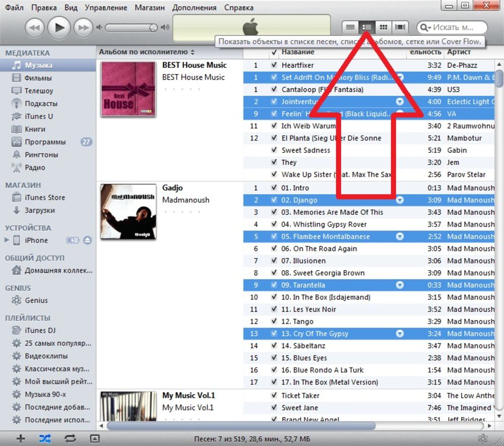This screenshot has height=446, width=504.
Task: Click the Домашняя коллекция house icon
Action: pyautogui.click(x=17, y=270)
